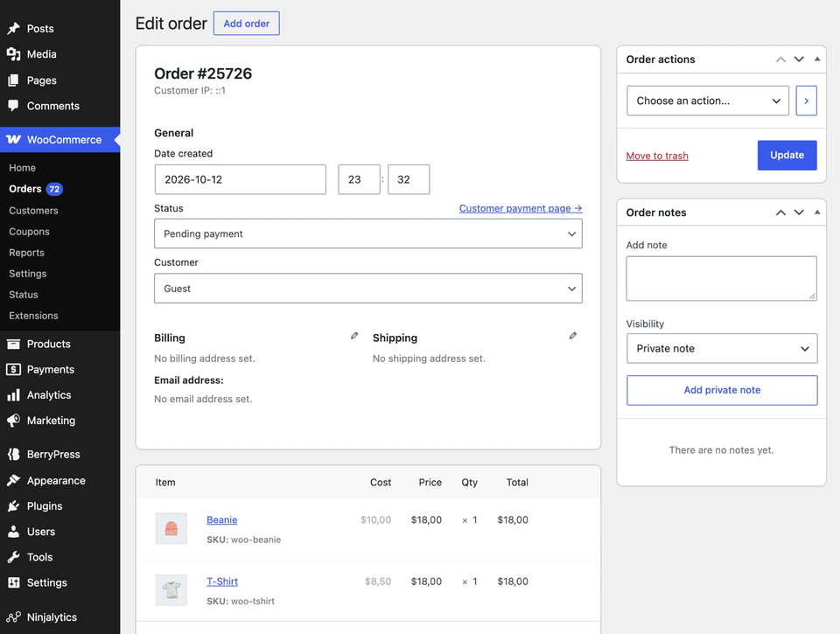Click the Orders count badge 72
The image size is (840, 634).
click(54, 189)
